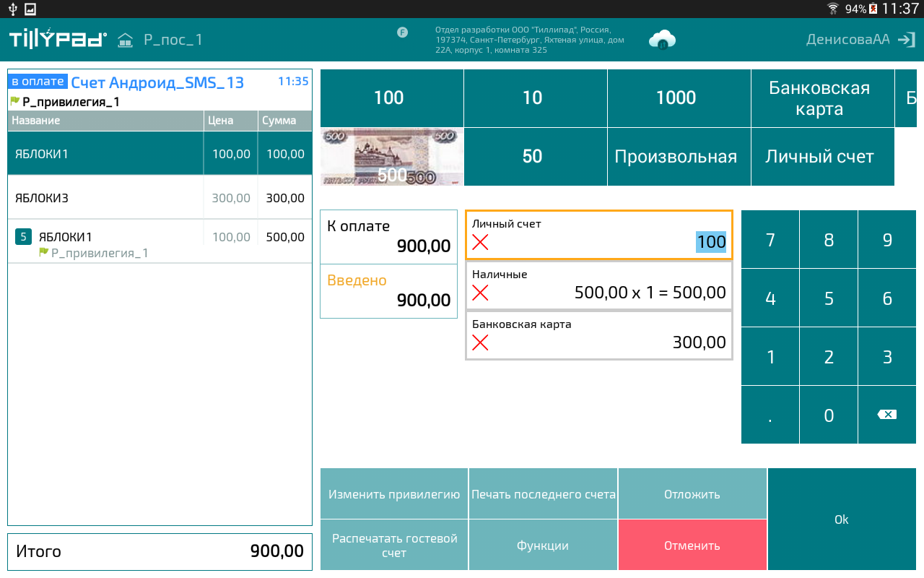Tap digit 0 on the keypad
This screenshot has width=924, height=578.
pos(829,415)
